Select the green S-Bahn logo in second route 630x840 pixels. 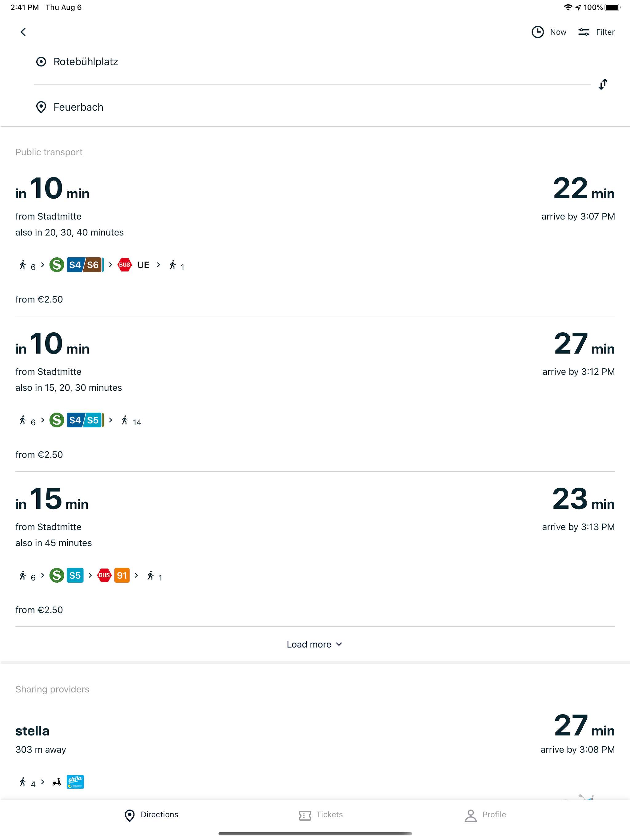(x=56, y=420)
